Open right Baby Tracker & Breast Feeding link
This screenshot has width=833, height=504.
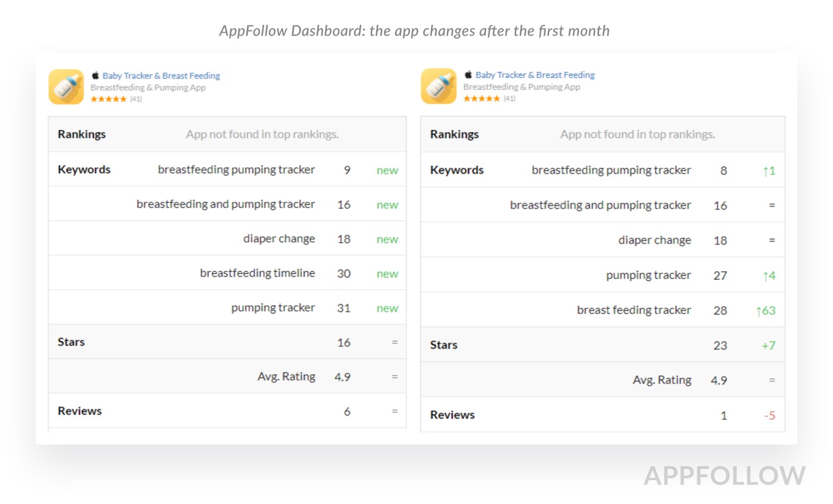pos(535,75)
